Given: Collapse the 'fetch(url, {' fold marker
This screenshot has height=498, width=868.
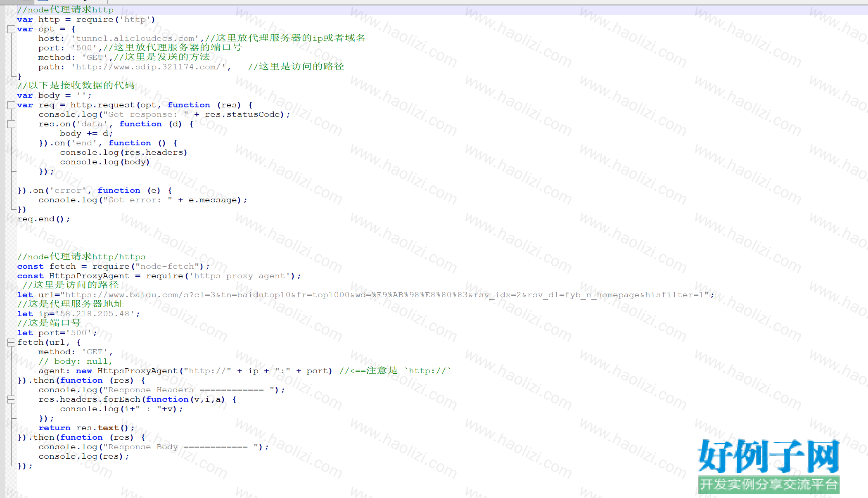Looking at the screenshot, I should coord(12,342).
